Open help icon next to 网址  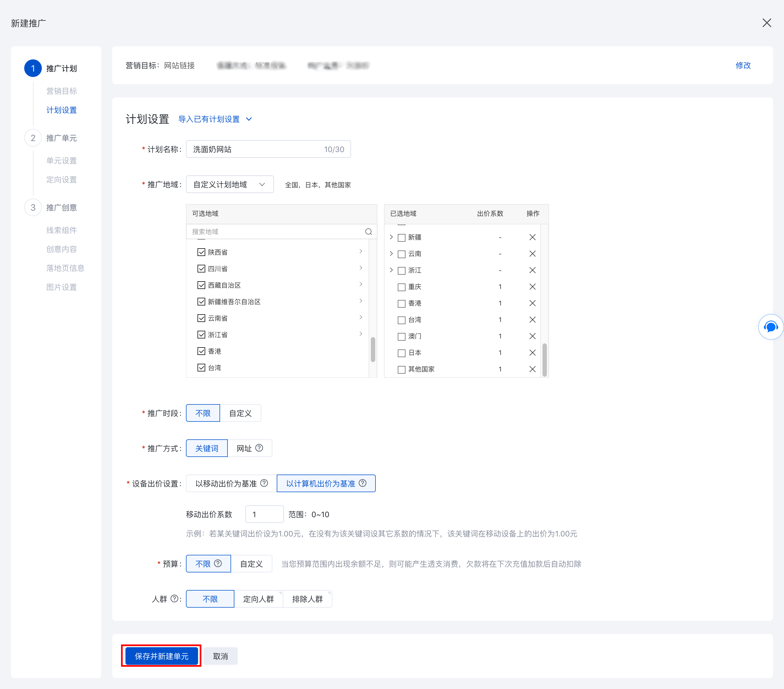259,448
